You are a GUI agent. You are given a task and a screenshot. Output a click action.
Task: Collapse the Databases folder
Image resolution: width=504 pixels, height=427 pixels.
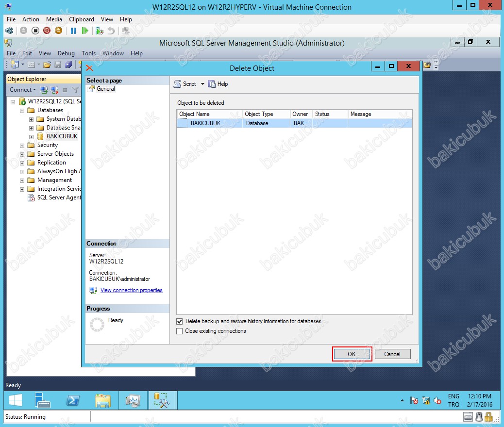(22, 111)
